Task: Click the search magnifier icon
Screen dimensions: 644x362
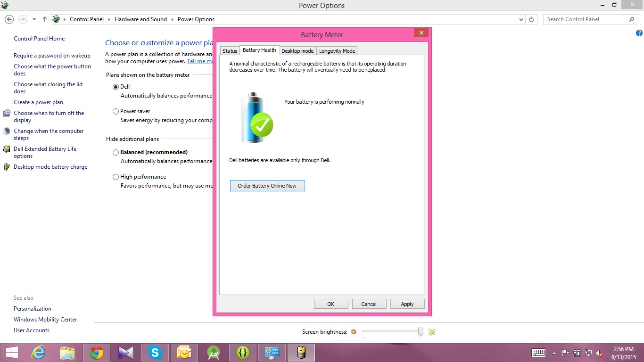Action: (x=632, y=19)
